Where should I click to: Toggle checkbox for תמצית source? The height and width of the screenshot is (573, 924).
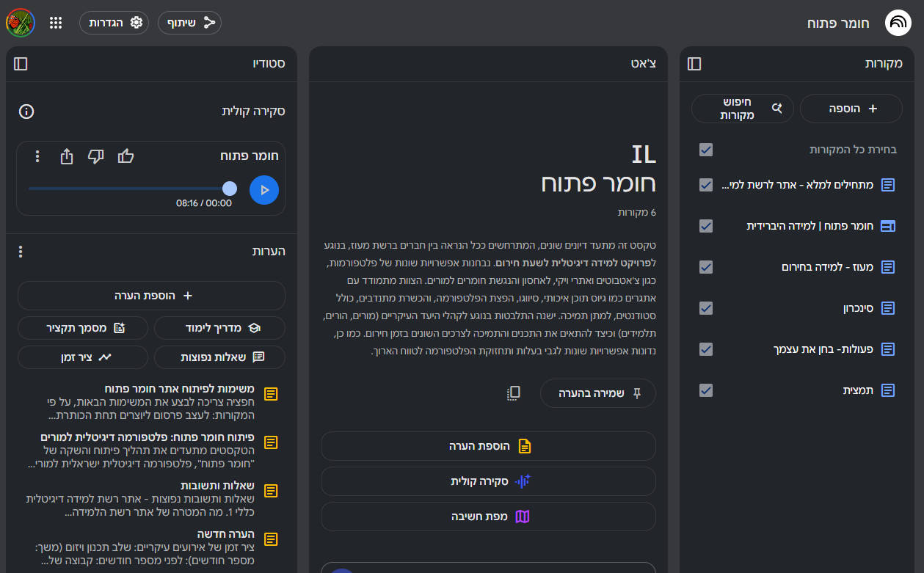[x=706, y=390]
